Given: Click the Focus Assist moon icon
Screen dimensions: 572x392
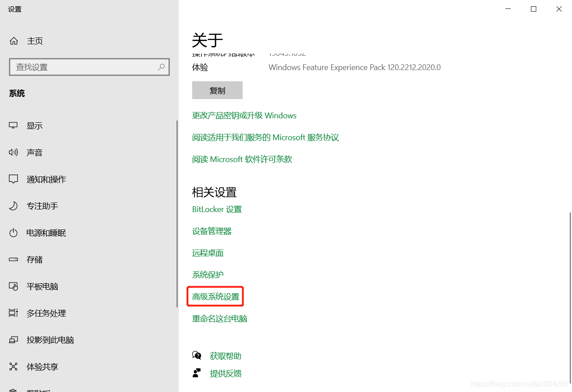Looking at the screenshot, I should (13, 206).
